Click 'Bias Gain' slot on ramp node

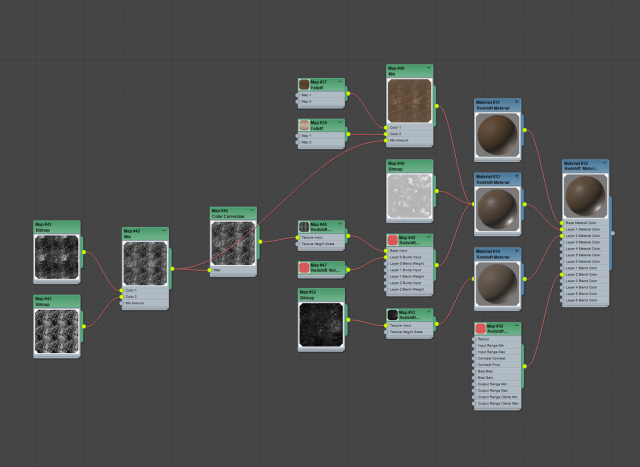[x=498, y=378]
